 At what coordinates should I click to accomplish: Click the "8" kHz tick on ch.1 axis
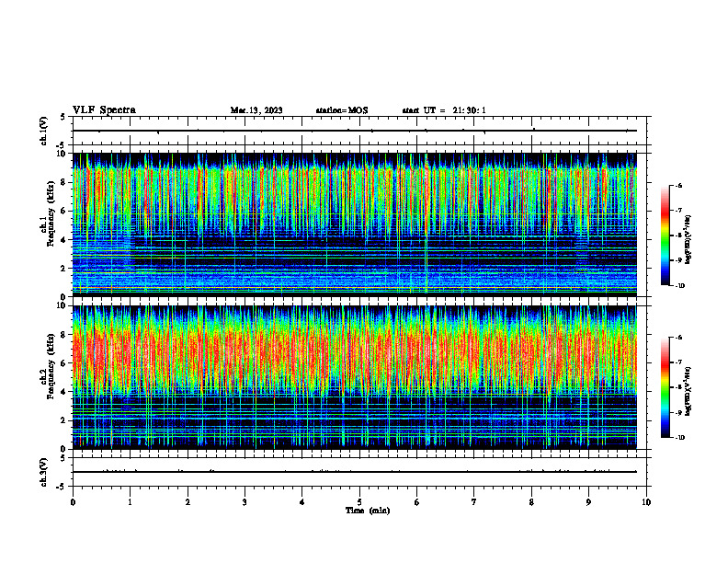[x=63, y=182]
